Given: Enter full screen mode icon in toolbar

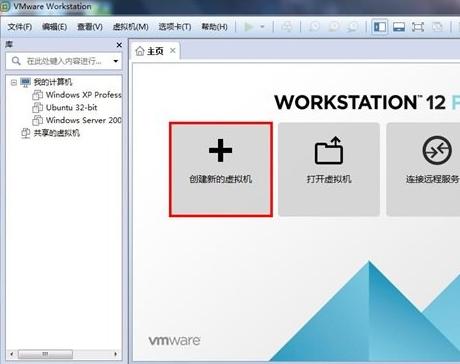Looking at the screenshot, I should 418,27.
